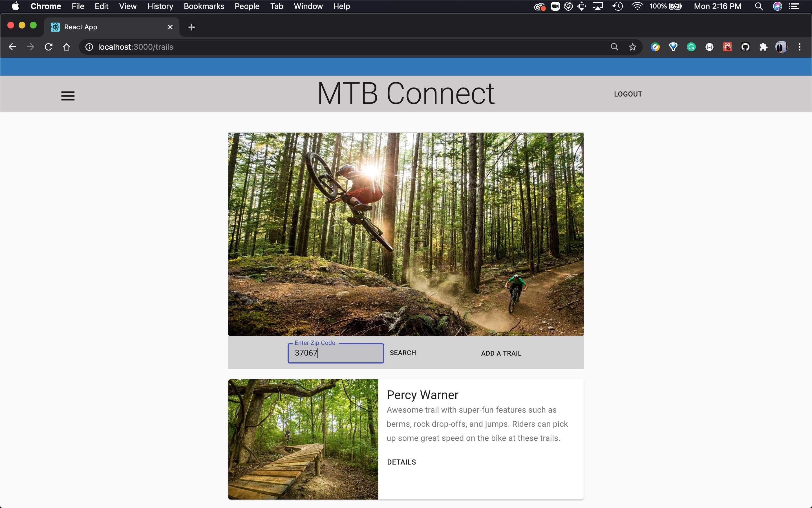The image size is (812, 508).
Task: Open the Edit menu
Action: pyautogui.click(x=101, y=6)
